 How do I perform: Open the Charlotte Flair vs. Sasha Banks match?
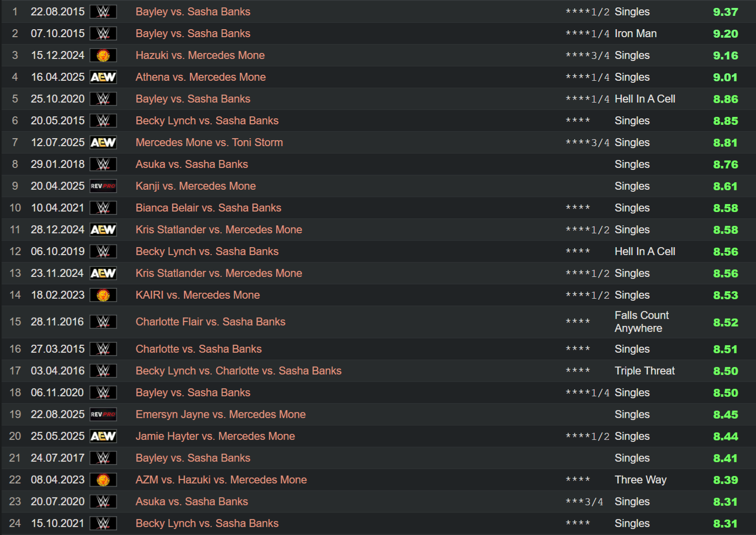tap(211, 322)
